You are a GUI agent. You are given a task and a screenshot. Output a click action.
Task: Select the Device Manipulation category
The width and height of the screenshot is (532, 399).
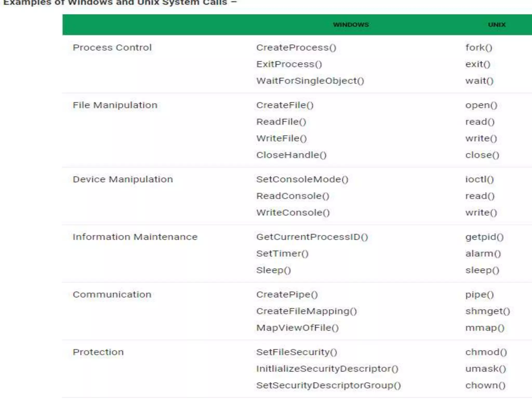(x=123, y=179)
